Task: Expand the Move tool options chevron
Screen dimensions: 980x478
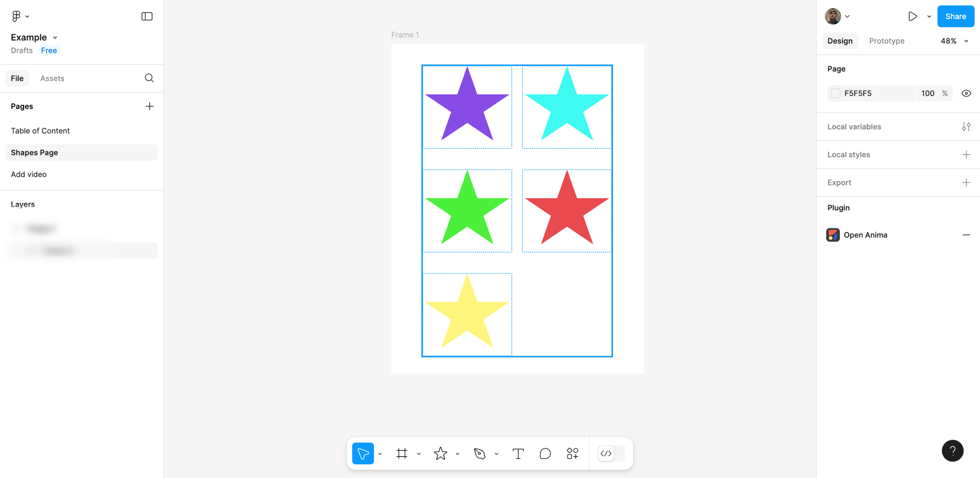Action: tap(380, 454)
